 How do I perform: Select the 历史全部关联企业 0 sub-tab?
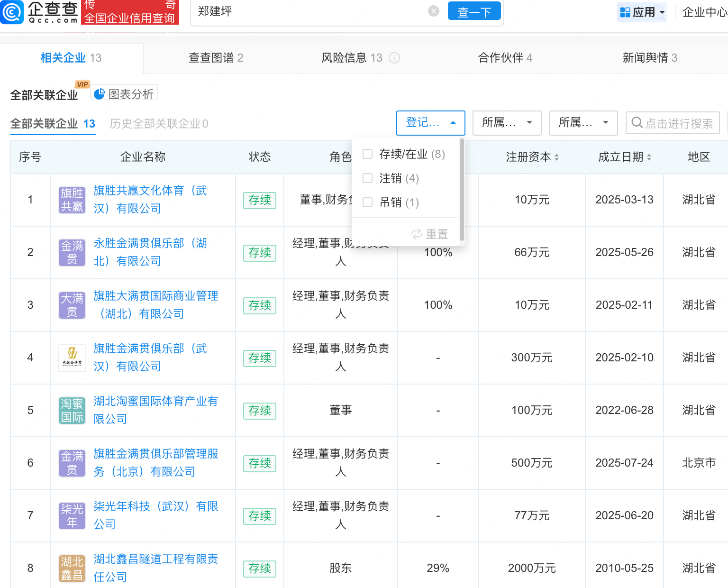[159, 124]
